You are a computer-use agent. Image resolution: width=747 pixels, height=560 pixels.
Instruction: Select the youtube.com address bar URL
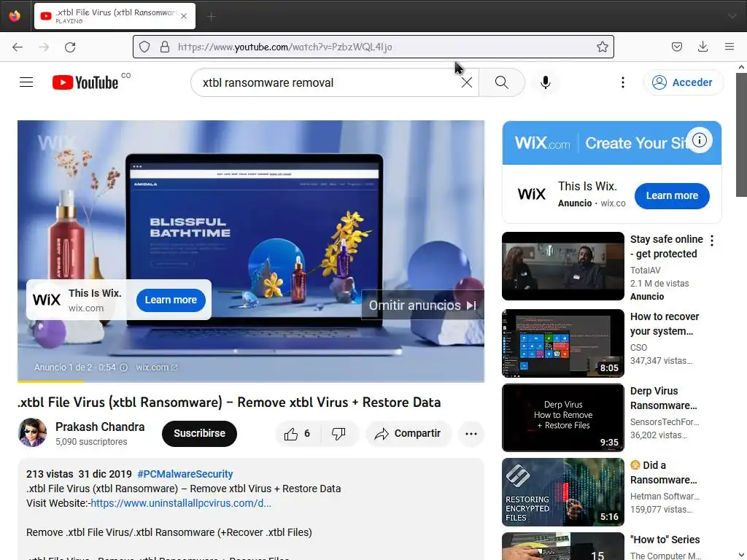285,47
